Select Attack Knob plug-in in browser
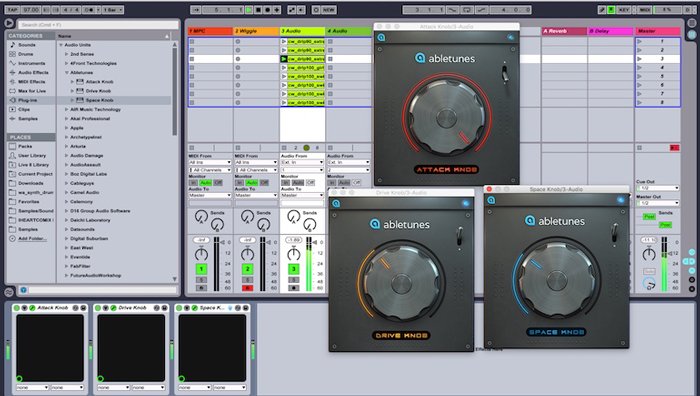 click(x=99, y=82)
